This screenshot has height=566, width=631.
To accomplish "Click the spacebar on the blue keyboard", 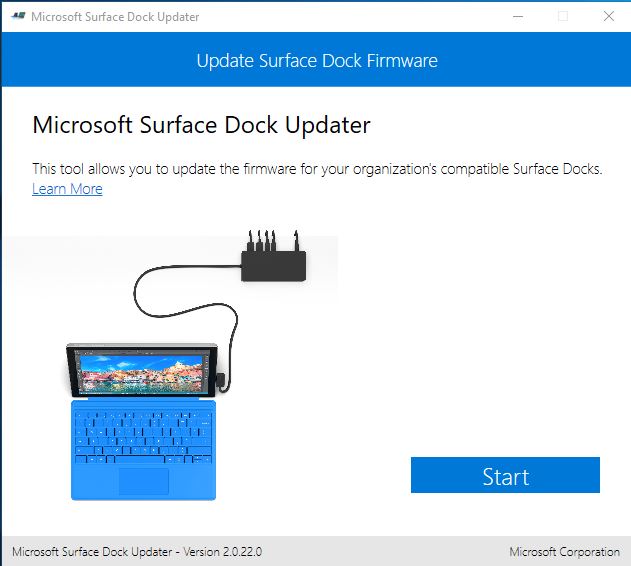I will 140,459.
